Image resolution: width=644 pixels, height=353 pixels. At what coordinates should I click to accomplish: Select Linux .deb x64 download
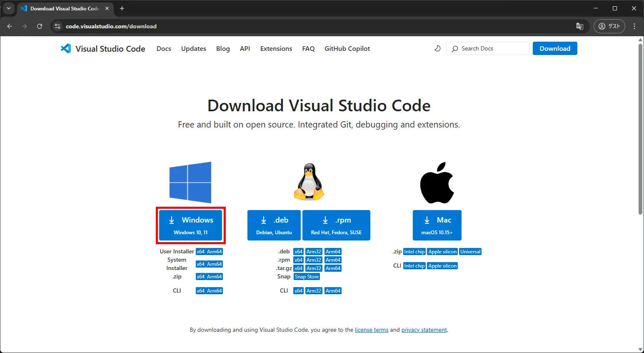(298, 252)
